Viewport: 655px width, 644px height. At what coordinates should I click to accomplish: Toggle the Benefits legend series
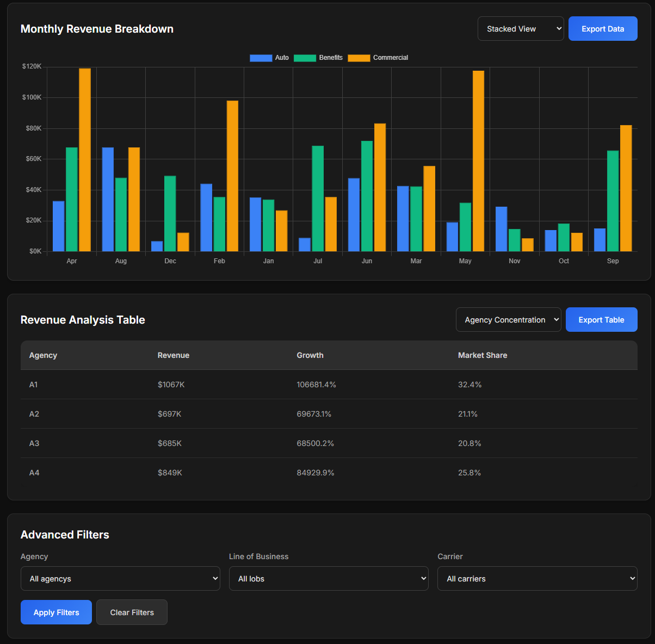pos(318,58)
